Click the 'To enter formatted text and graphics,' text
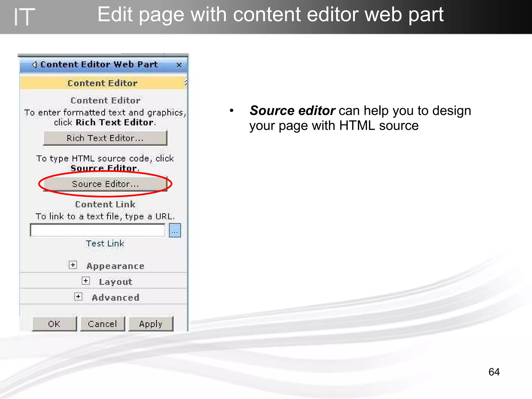Viewport: 532px width, 399px height. (105, 112)
